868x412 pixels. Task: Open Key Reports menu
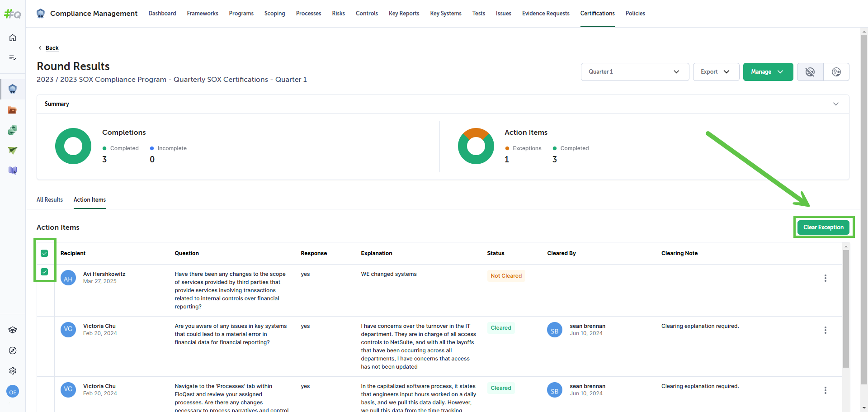tap(404, 14)
